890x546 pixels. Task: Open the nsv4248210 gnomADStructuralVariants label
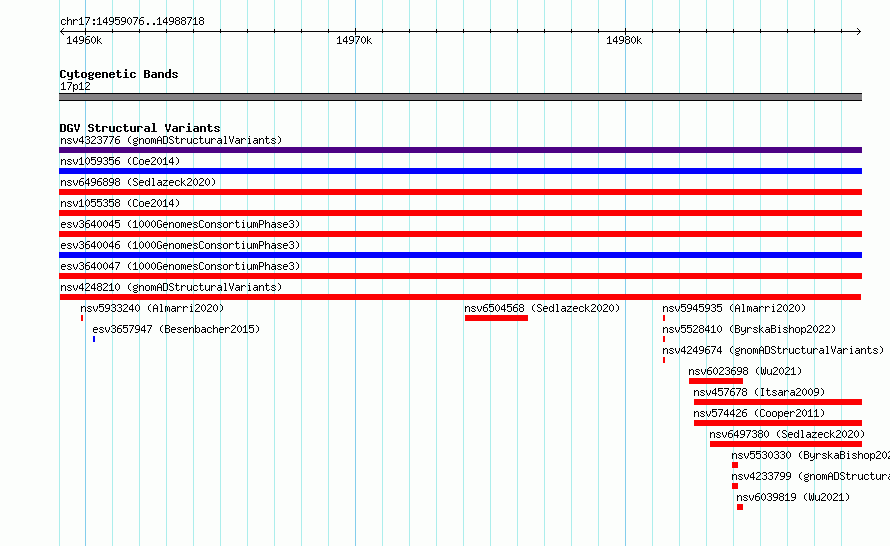pos(171,287)
